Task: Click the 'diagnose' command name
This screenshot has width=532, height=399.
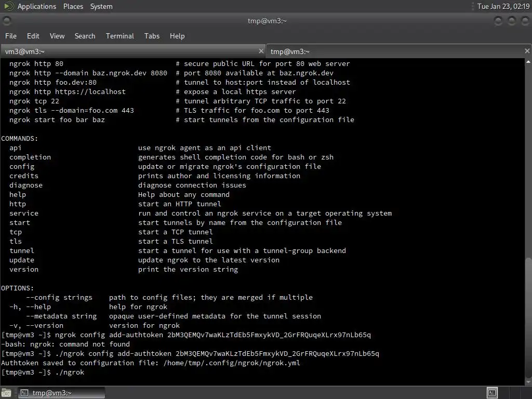Action: tap(26, 185)
